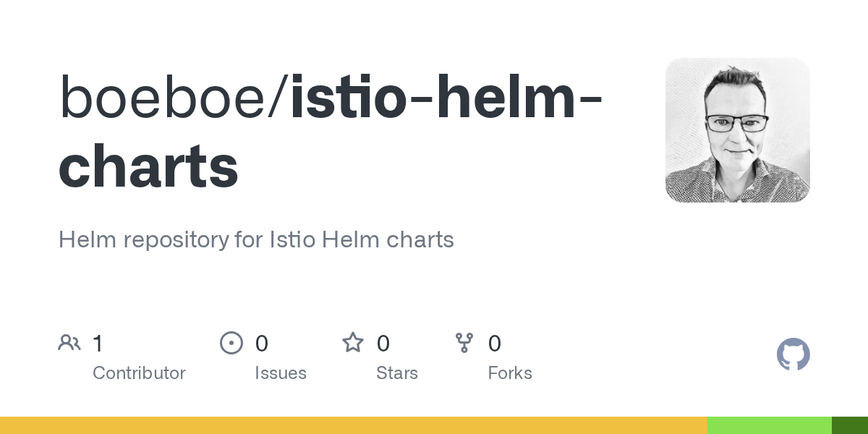Image resolution: width=868 pixels, height=434 pixels.
Task: Click the dark green language bar segment
Action: (850, 425)
